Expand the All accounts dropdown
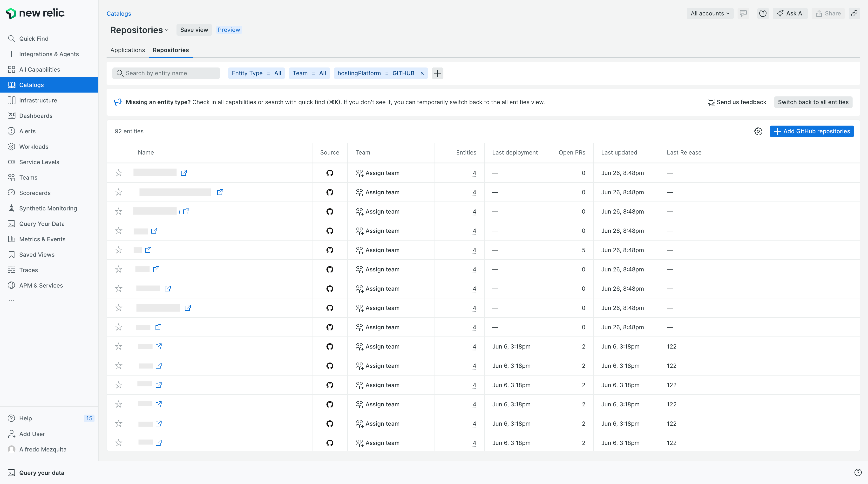 (710, 13)
